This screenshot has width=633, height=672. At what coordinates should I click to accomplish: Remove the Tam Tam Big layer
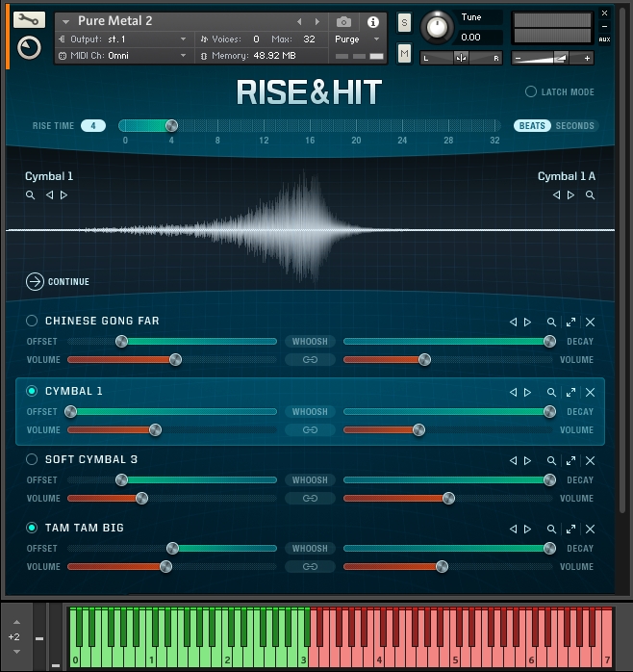tap(590, 530)
